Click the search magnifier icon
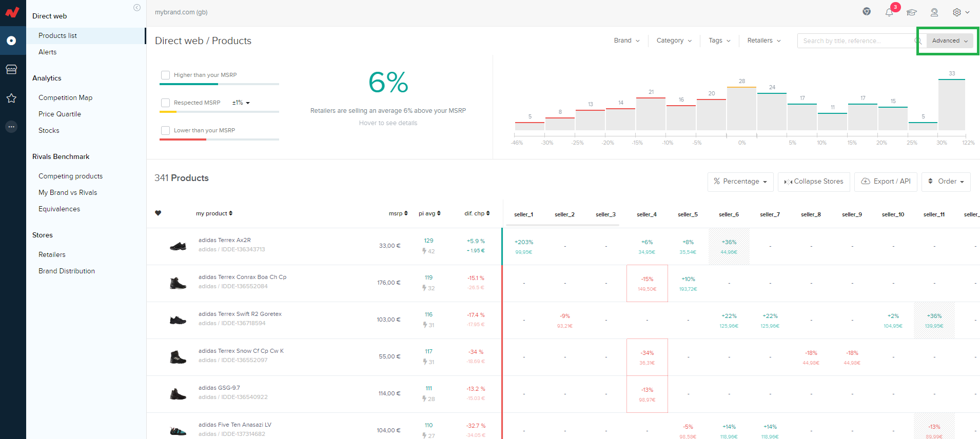The image size is (980, 439). [918, 41]
